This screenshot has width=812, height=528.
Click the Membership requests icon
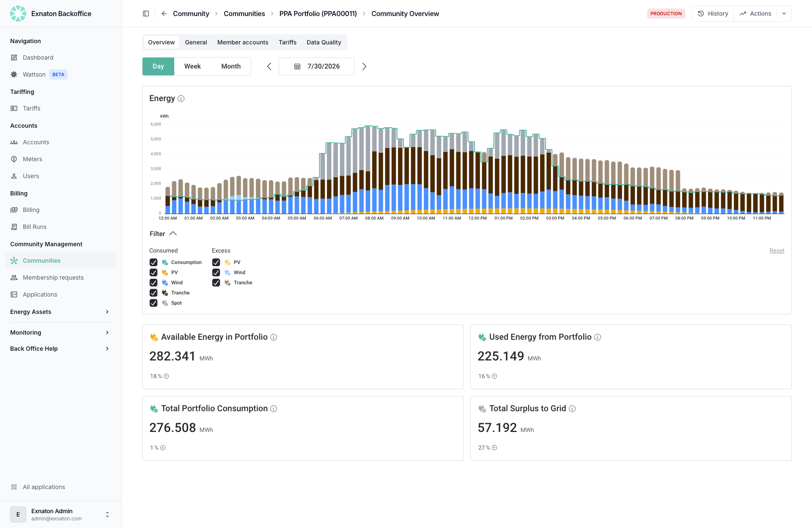pyautogui.click(x=14, y=278)
